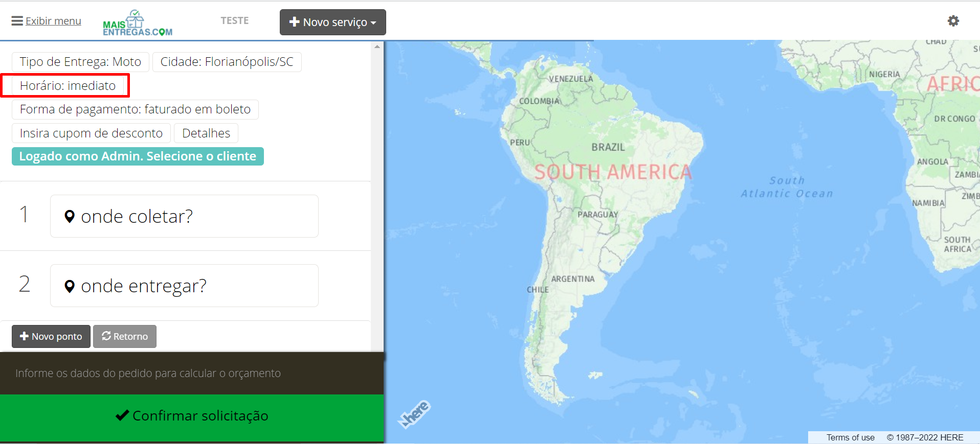Click Logado como Admin. Selecione o cliente
Screen dimensions: 980x444
pyautogui.click(x=138, y=156)
